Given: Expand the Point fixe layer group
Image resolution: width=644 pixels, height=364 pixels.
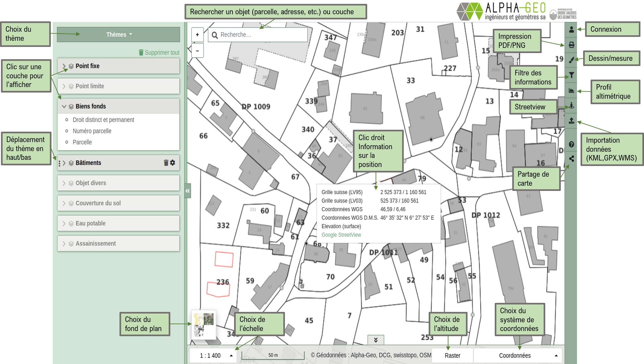Looking at the screenshot, I should point(64,66).
